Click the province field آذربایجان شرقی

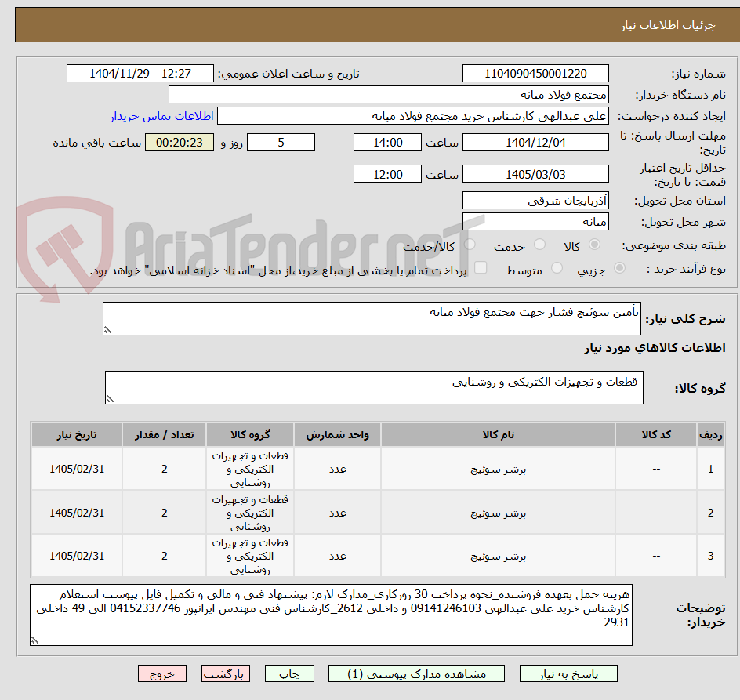pyautogui.click(x=535, y=201)
